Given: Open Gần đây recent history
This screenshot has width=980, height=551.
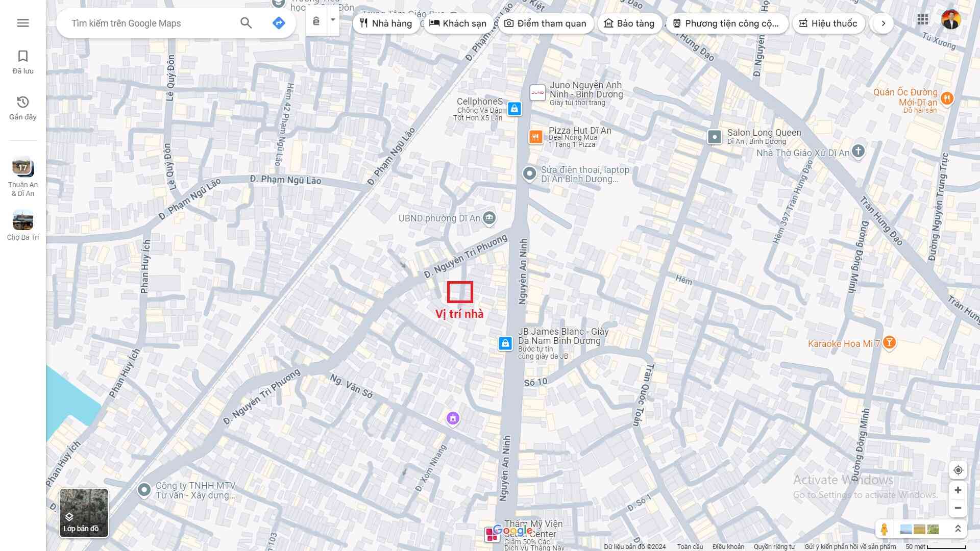Looking at the screenshot, I should (23, 108).
